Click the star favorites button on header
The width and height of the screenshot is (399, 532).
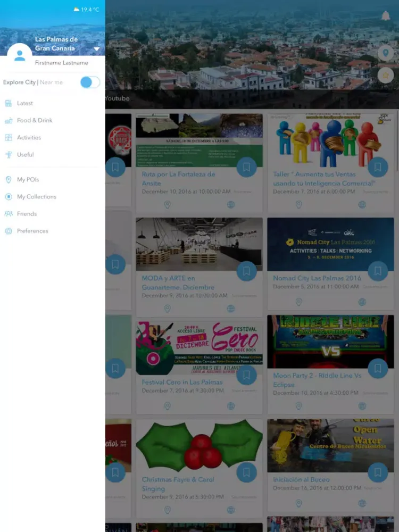click(x=386, y=76)
